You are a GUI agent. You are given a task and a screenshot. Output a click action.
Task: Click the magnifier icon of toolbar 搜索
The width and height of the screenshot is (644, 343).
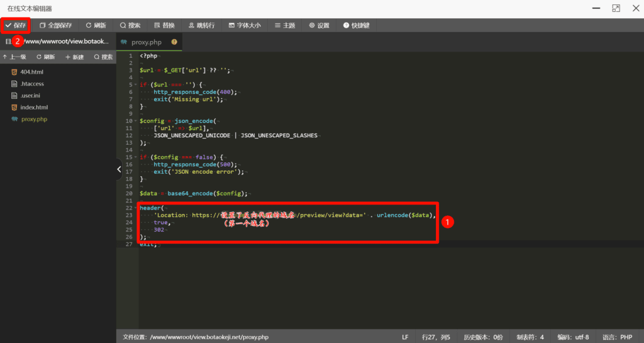point(123,25)
